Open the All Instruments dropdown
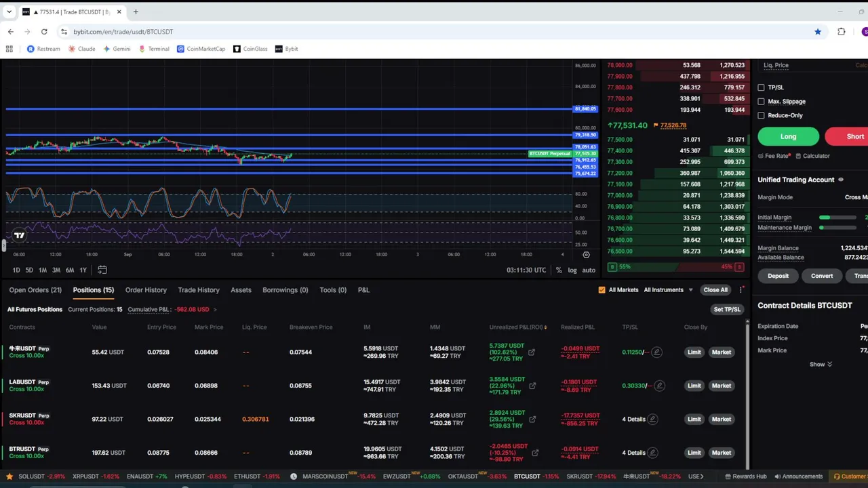868x488 pixels. point(669,290)
